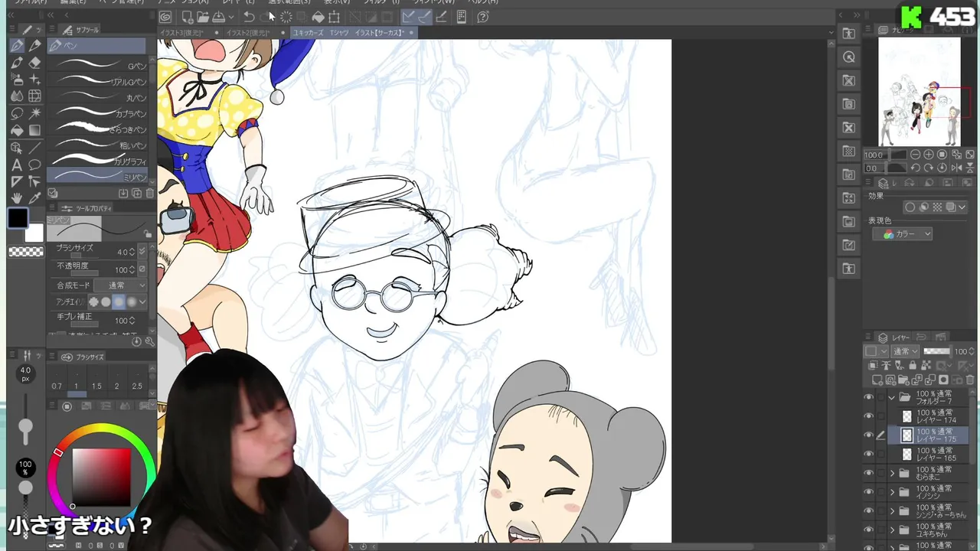Select the Auto select magic wand tool
980x551 pixels.
point(34,113)
